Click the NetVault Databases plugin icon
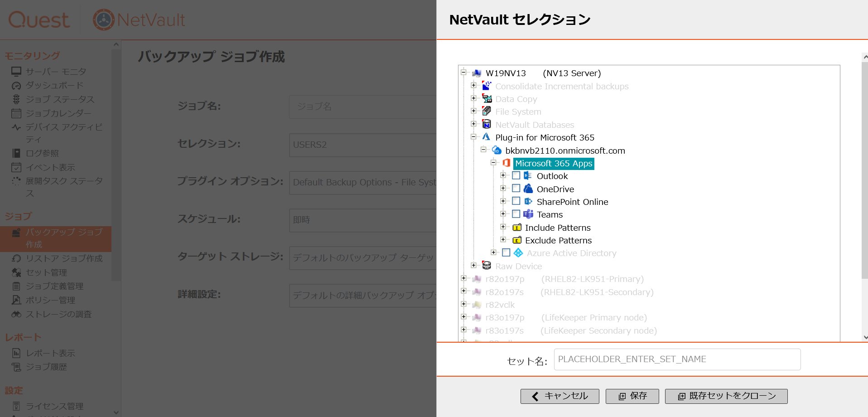 tap(487, 124)
